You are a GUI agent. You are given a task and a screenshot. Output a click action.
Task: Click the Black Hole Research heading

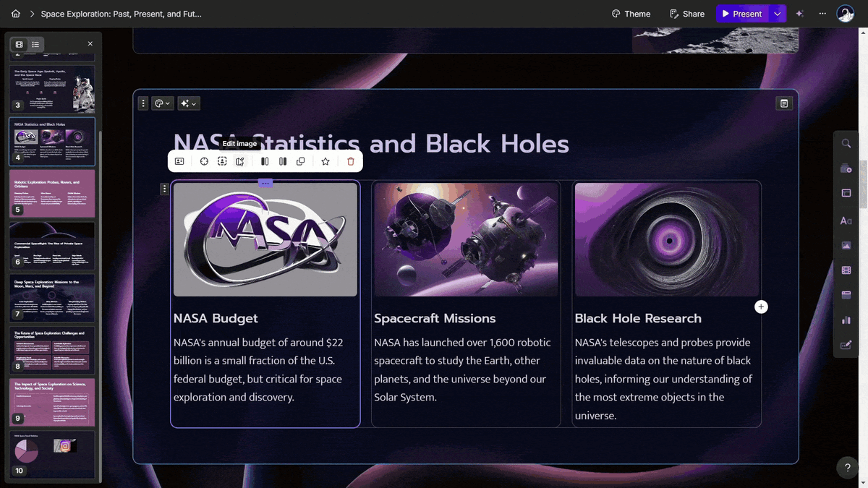(x=638, y=318)
